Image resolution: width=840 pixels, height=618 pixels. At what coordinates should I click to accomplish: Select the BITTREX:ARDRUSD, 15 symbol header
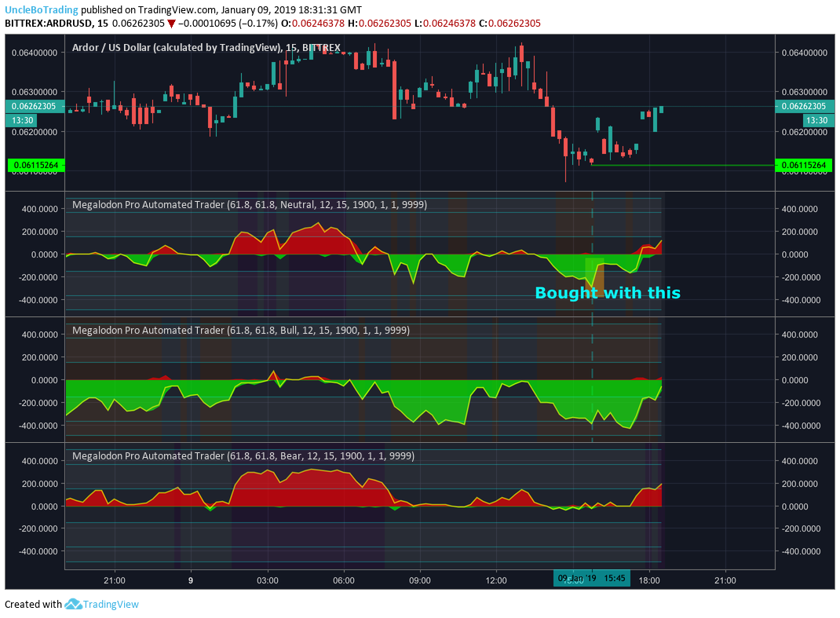click(x=57, y=23)
